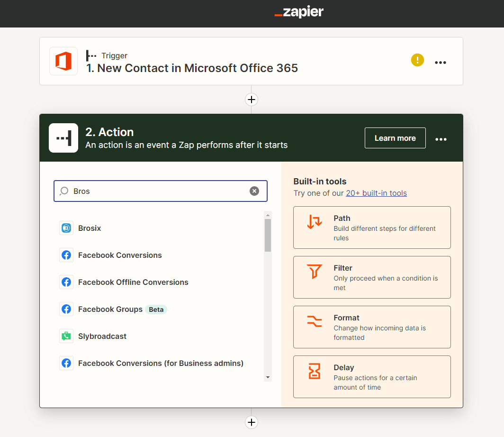
Task: Focus the app search field containing Bros
Action: tap(161, 191)
